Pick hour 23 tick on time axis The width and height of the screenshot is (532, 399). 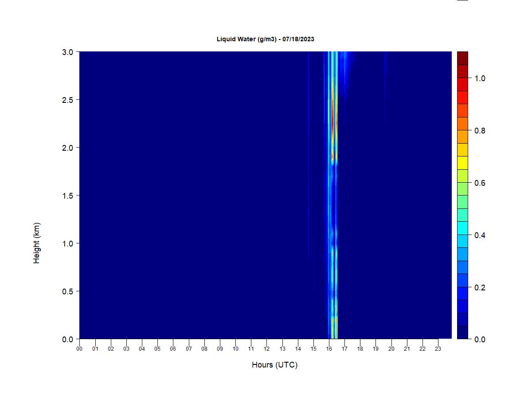pos(438,348)
